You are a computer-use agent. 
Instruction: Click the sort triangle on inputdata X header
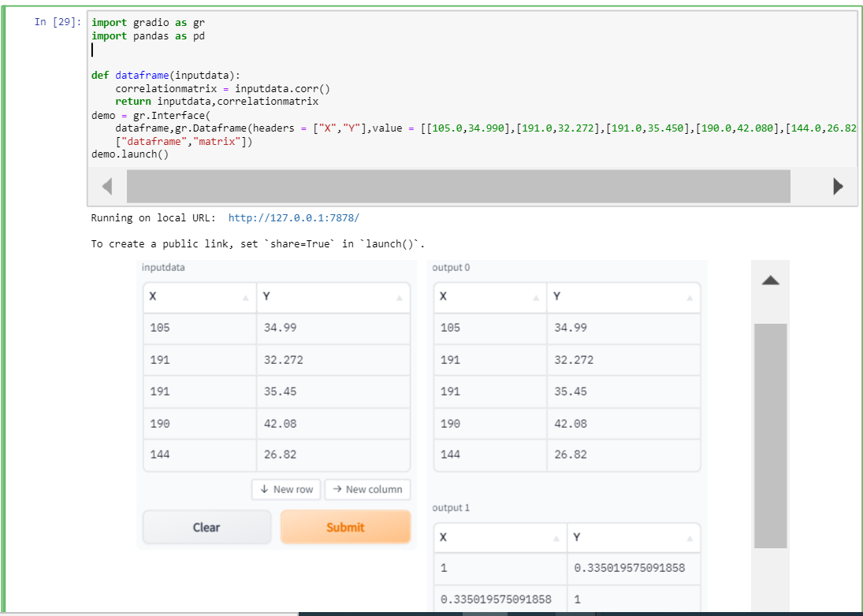[x=245, y=298]
